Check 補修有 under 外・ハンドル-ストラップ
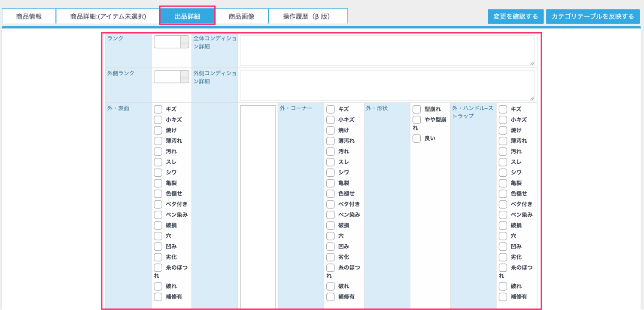 click(x=503, y=297)
